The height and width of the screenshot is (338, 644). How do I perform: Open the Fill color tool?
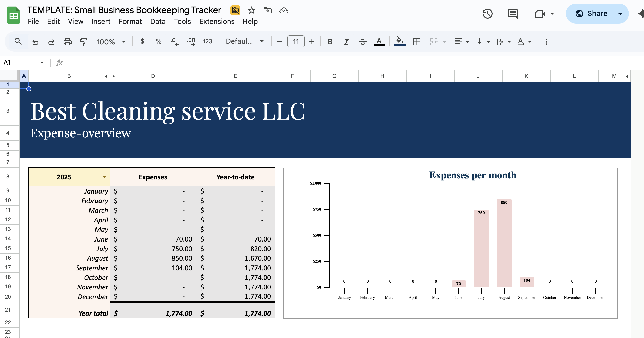pos(400,41)
